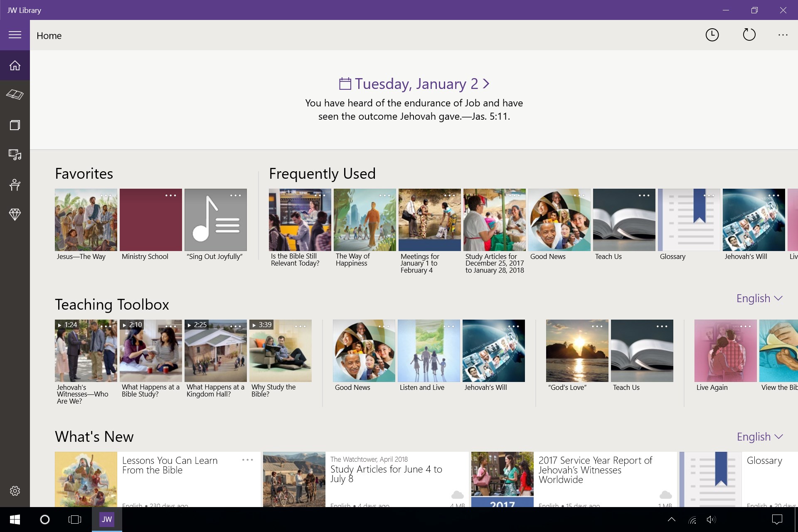Expand What's New English language dropdown

coord(759,437)
